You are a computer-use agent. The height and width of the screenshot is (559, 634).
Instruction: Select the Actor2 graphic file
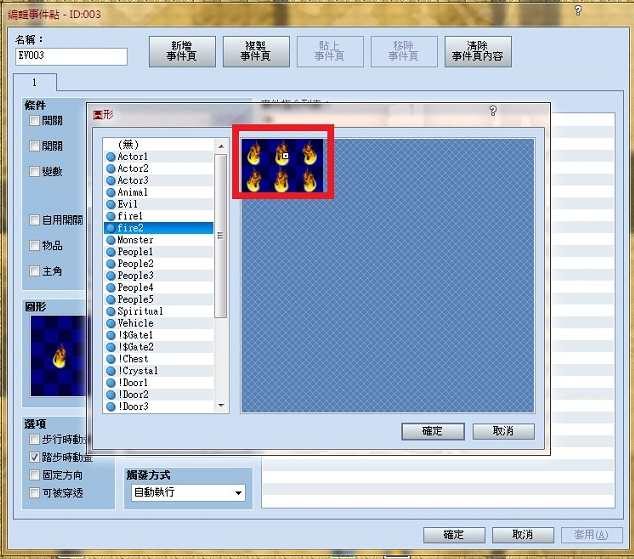[x=158, y=169]
